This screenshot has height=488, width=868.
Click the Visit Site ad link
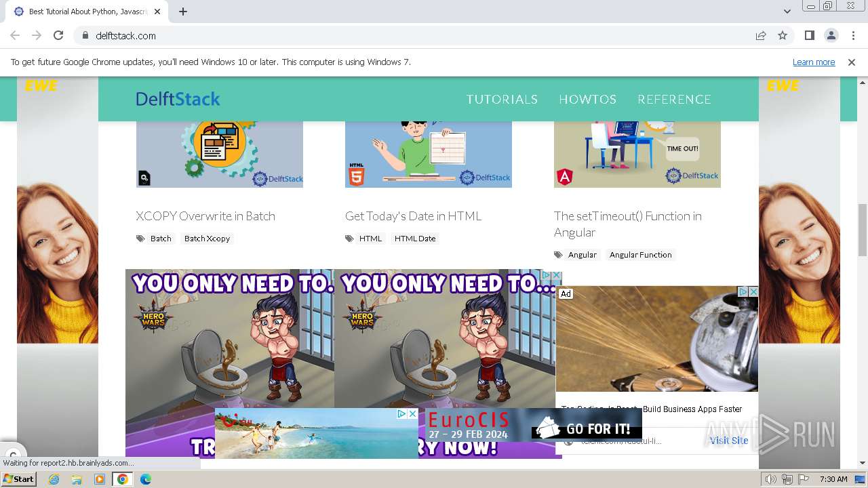pos(729,441)
